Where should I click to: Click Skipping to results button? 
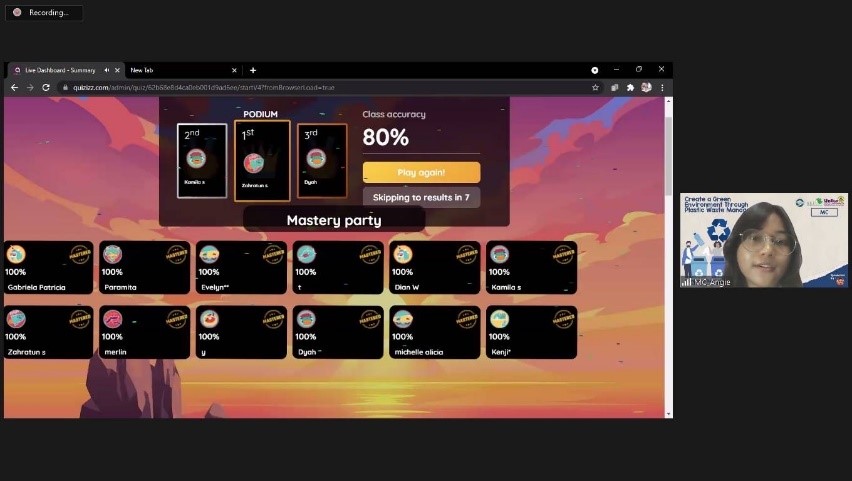pyautogui.click(x=421, y=197)
